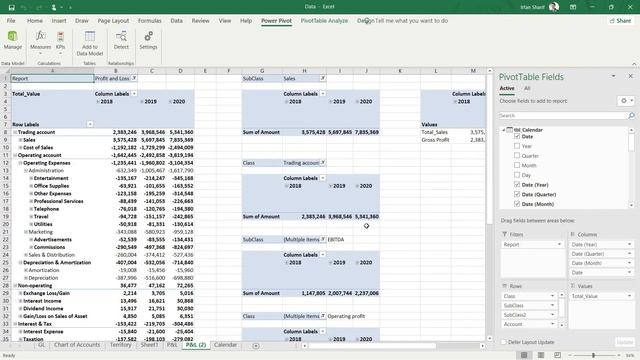Open the PivotTable Fields tools gear menu

point(626,101)
